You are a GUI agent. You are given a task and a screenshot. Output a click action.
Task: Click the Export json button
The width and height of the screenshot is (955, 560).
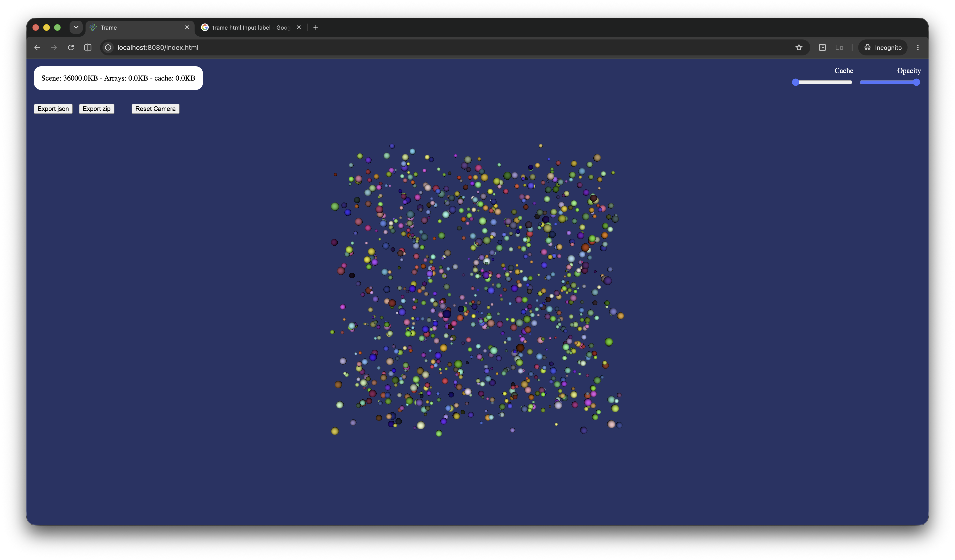point(53,109)
